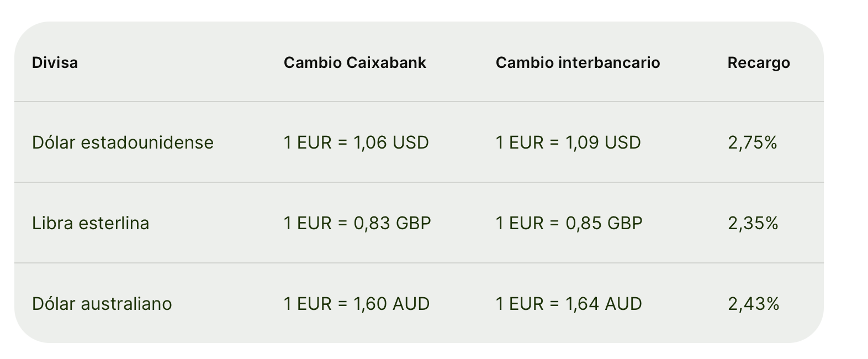
Task: Click the word Caixabank in the header
Action: [387, 62]
